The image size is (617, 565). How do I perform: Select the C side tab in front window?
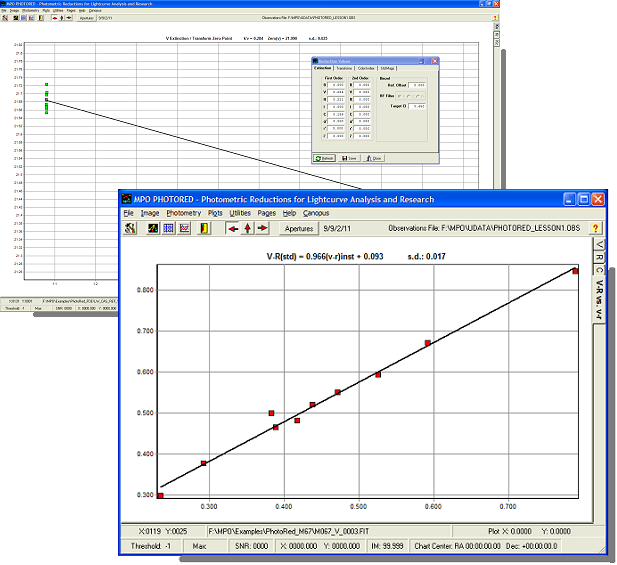pyautogui.click(x=599, y=270)
